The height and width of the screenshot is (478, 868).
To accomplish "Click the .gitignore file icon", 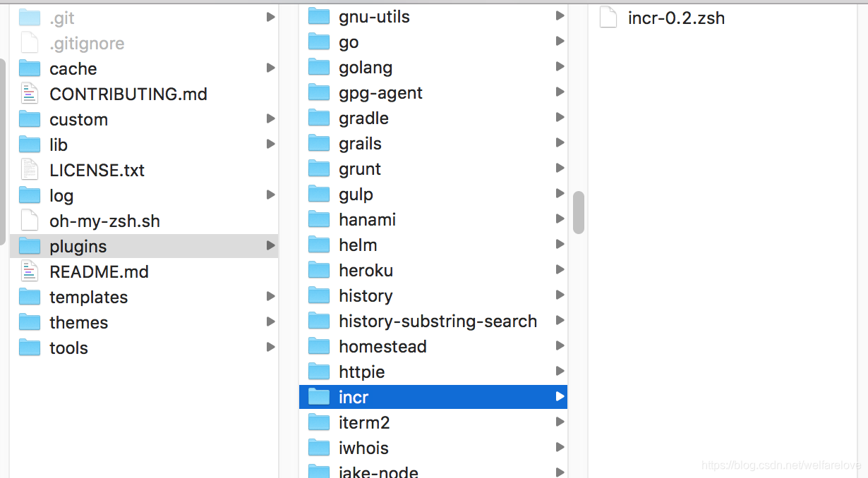I will click(30, 43).
